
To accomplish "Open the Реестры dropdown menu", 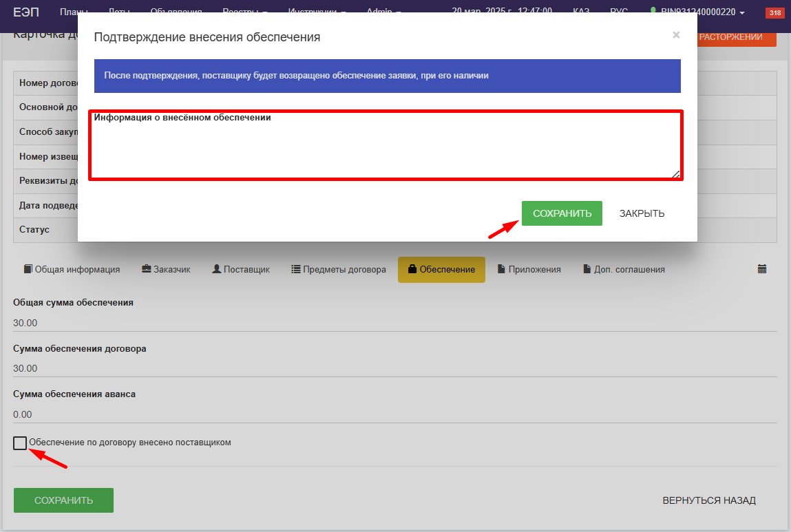I will tap(244, 12).
